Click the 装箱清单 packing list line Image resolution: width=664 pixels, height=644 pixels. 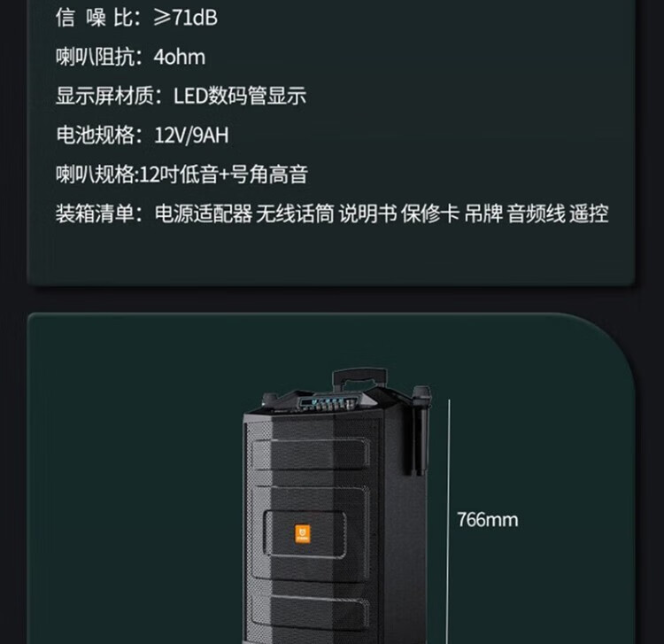tap(332, 213)
